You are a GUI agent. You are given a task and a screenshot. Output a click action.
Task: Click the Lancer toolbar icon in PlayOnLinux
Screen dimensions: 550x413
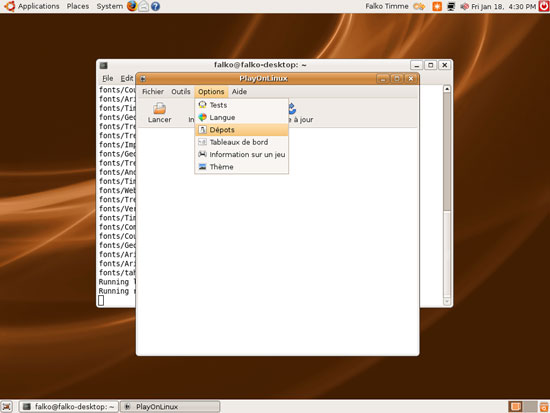tap(159, 108)
